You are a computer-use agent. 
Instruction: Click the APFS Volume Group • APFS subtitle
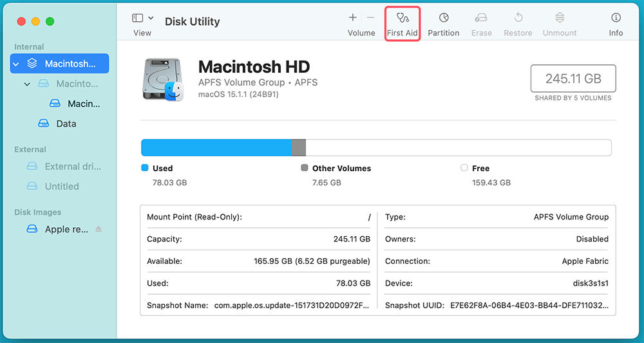(258, 82)
